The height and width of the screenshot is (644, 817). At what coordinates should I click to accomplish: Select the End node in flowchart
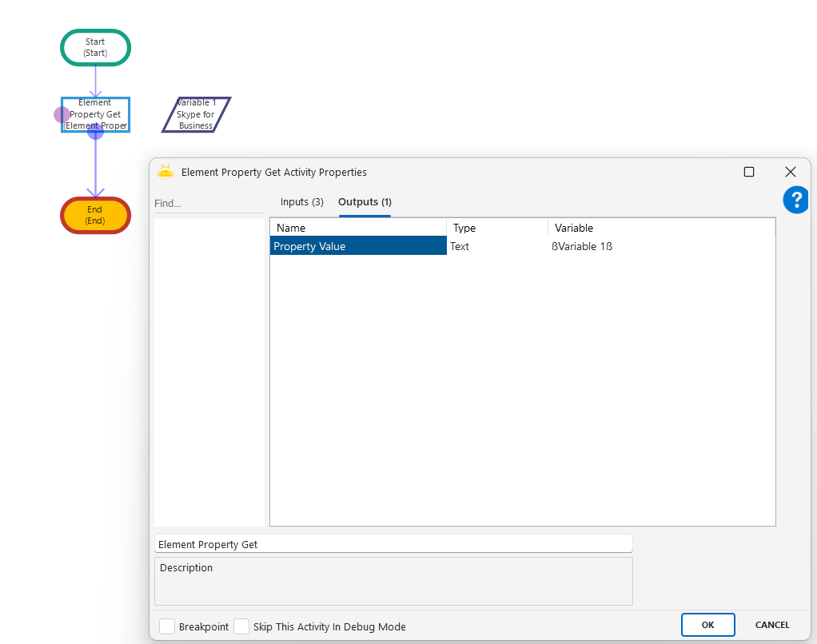[95, 215]
